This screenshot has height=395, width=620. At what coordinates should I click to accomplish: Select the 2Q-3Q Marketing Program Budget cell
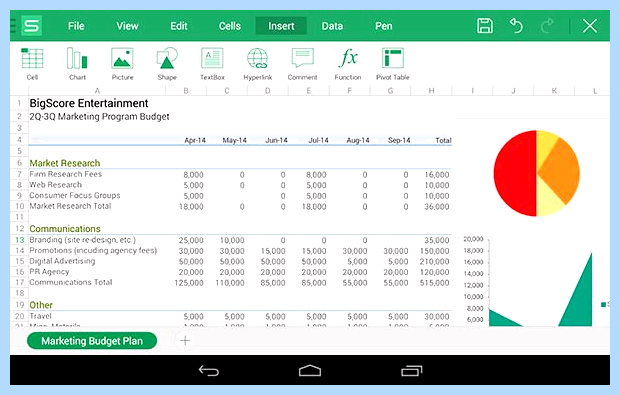pos(99,117)
